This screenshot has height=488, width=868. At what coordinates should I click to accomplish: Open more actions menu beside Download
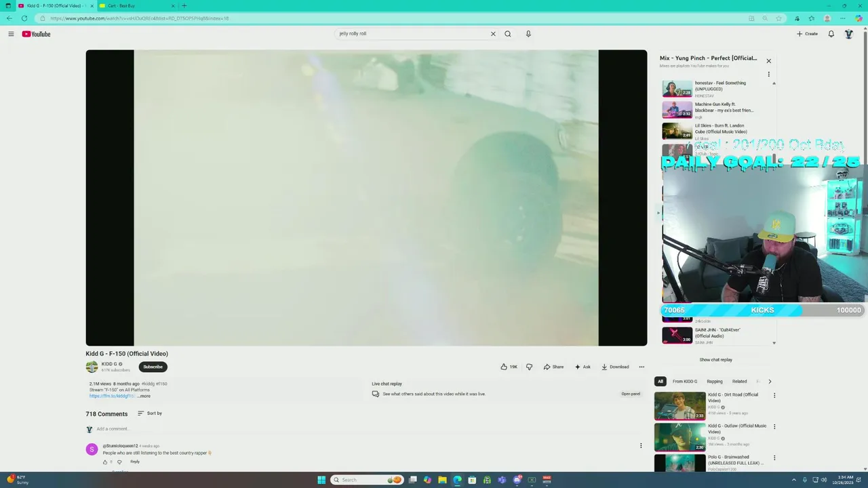click(x=642, y=367)
